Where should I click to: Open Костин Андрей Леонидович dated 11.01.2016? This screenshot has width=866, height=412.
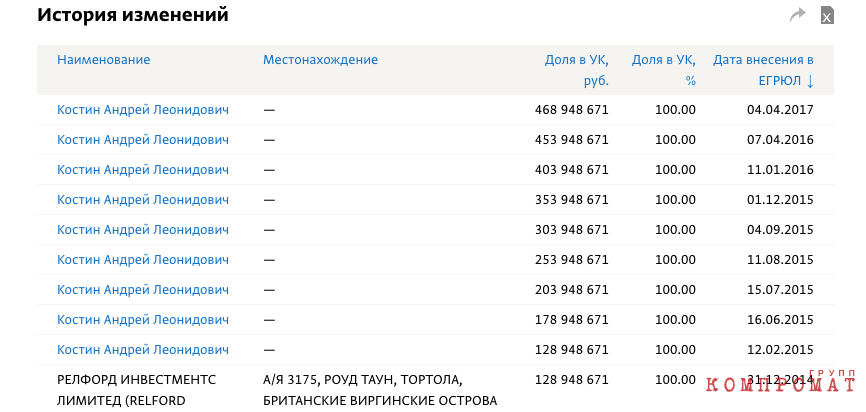[x=143, y=170]
